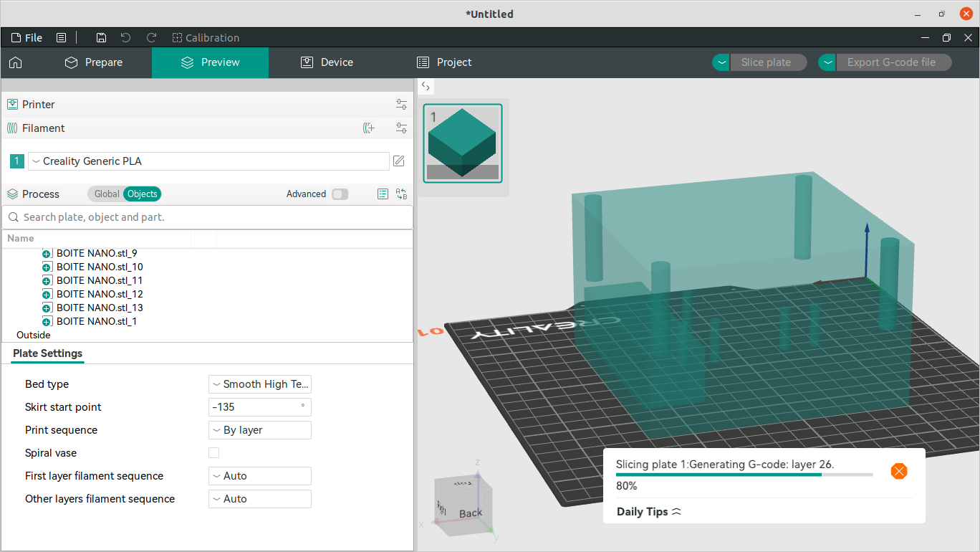
Task: Open printer settings sliders icon
Action: click(x=401, y=105)
